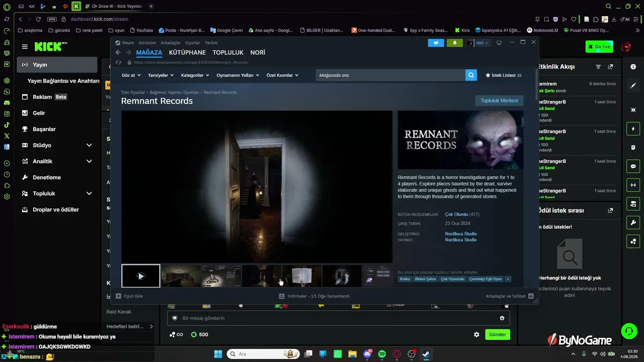Screen dimensions: 644x362
Task: Click the Steam megaphone announcements icon
Action: point(436,43)
